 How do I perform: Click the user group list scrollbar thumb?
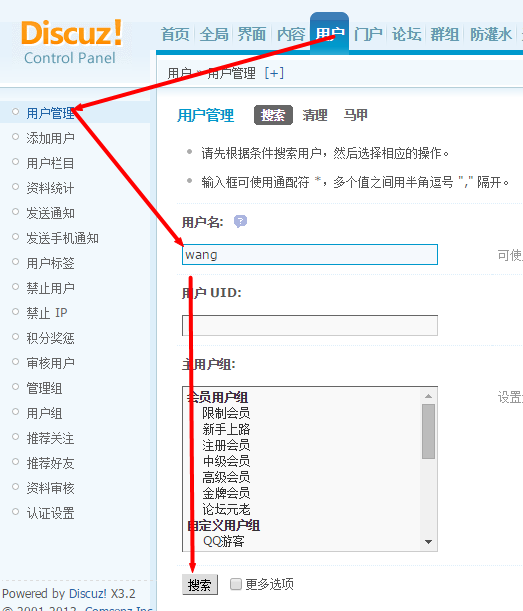coord(428,431)
